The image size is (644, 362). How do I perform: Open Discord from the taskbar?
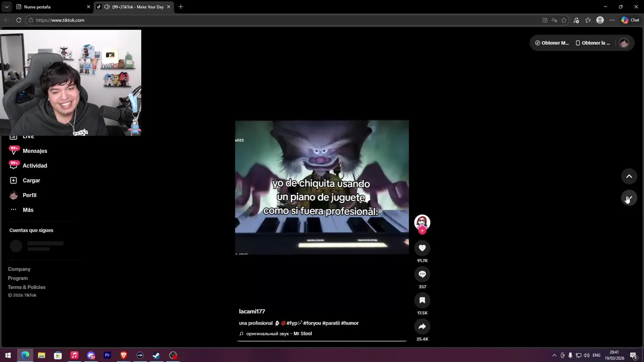91,355
